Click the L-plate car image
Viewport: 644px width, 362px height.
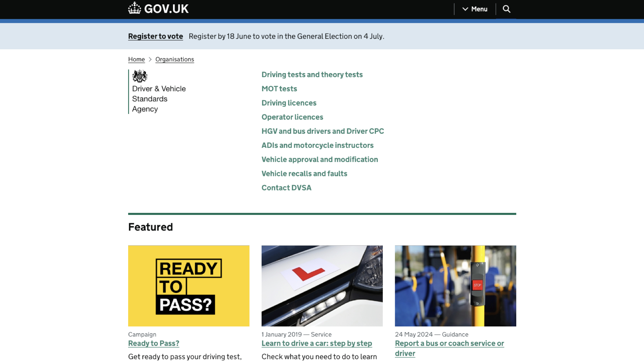[x=322, y=286]
